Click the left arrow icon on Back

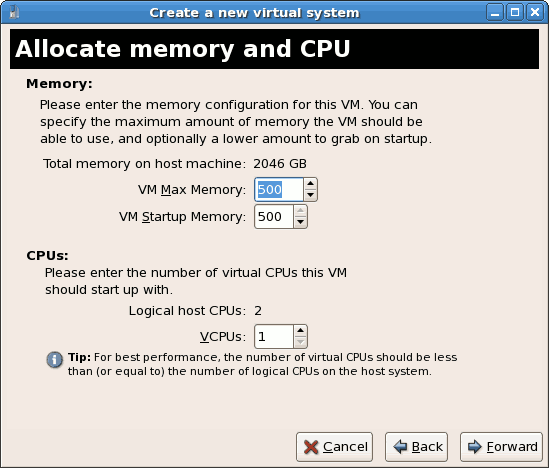coord(400,447)
